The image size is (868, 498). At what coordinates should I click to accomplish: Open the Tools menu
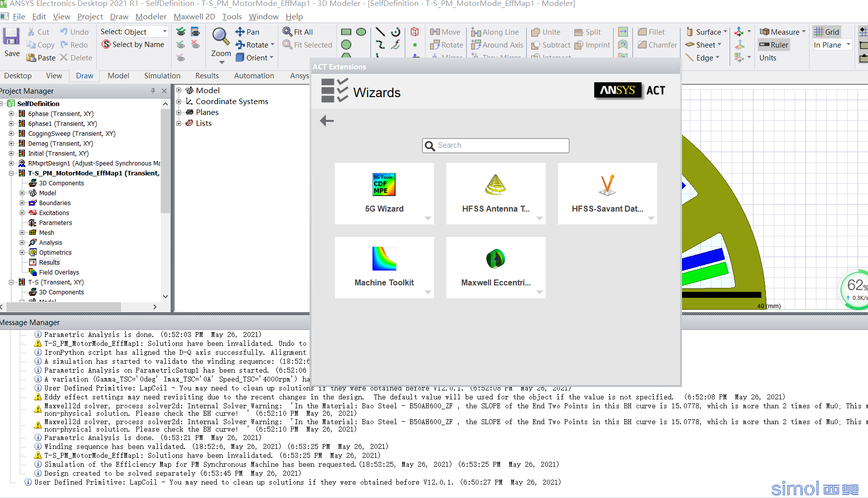[x=232, y=16]
